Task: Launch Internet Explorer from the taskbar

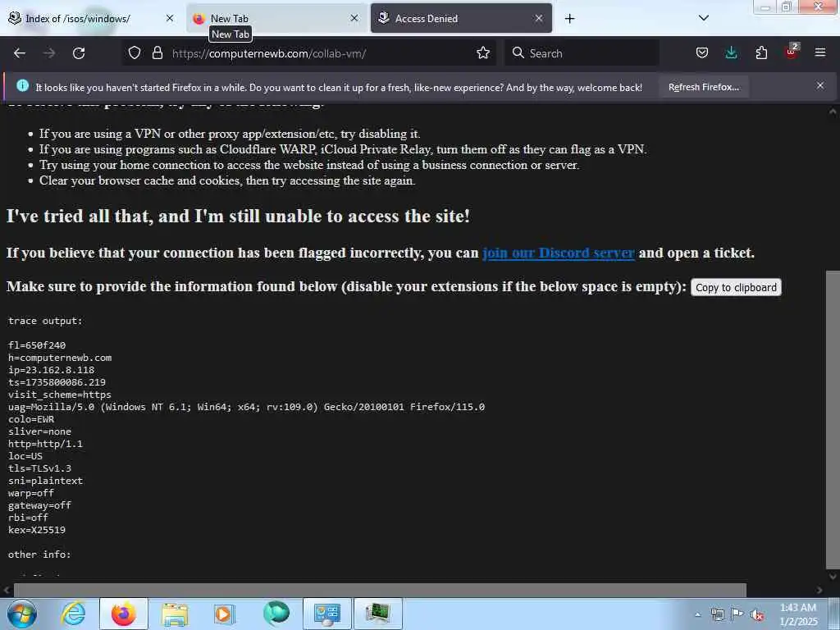Action: (73, 614)
